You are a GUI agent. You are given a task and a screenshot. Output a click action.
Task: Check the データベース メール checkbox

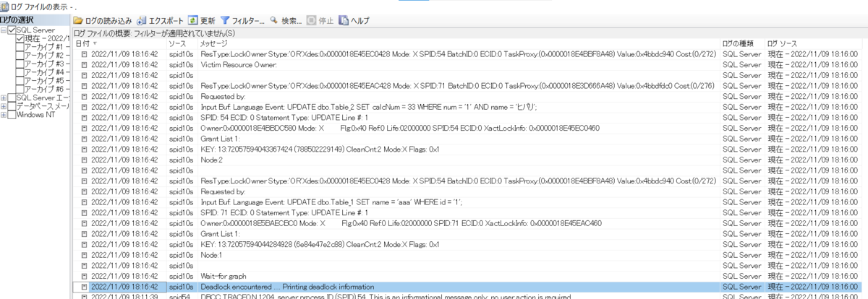pyautogui.click(x=12, y=107)
